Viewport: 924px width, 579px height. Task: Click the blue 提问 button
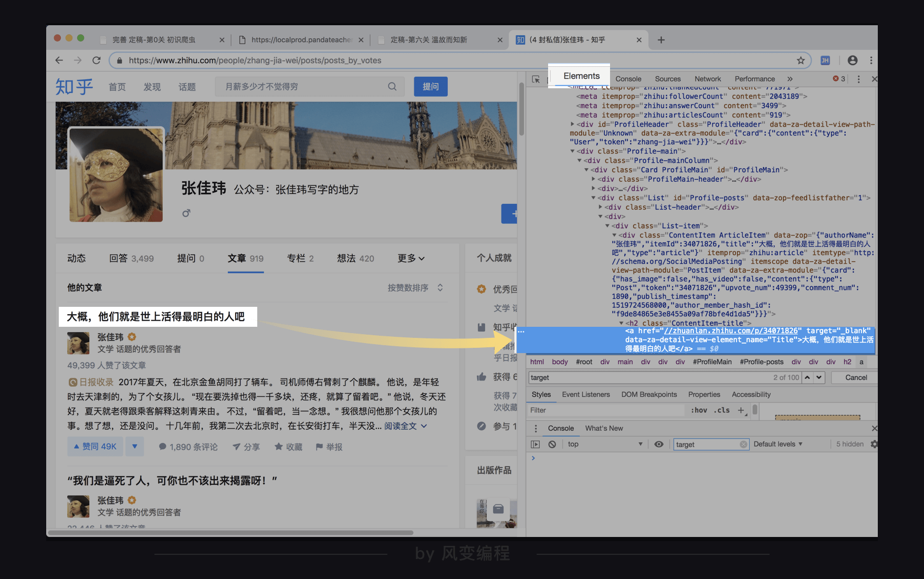pos(430,87)
